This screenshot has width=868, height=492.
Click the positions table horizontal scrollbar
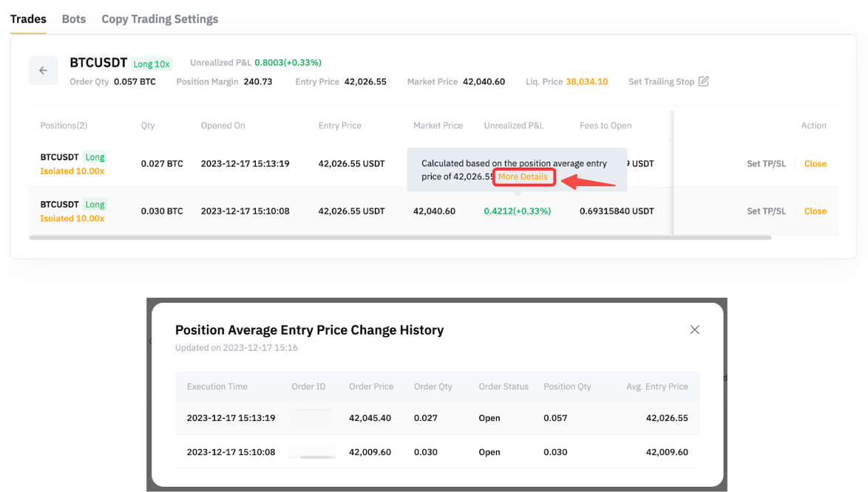pyautogui.click(x=399, y=238)
